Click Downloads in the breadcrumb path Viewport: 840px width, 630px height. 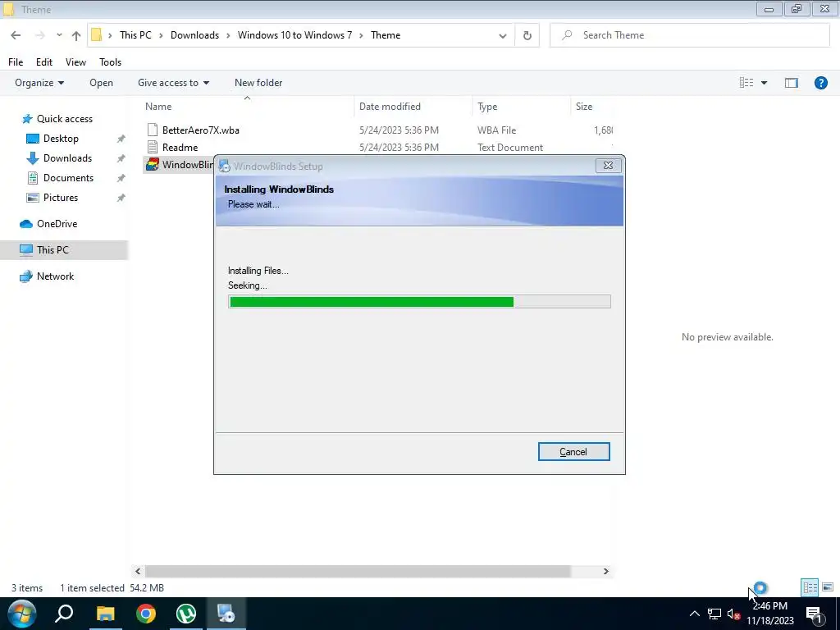pos(194,35)
